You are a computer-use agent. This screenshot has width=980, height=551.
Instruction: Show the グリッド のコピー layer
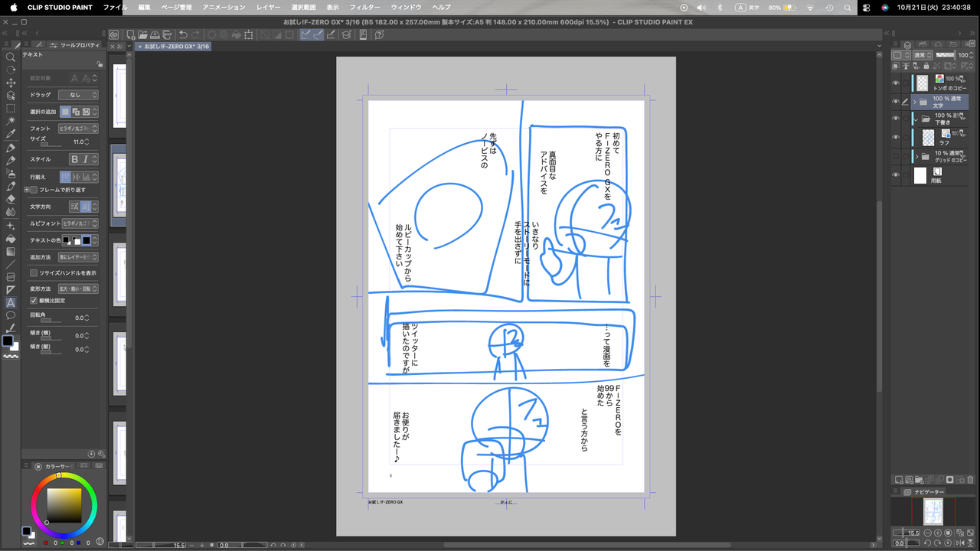[x=896, y=156]
